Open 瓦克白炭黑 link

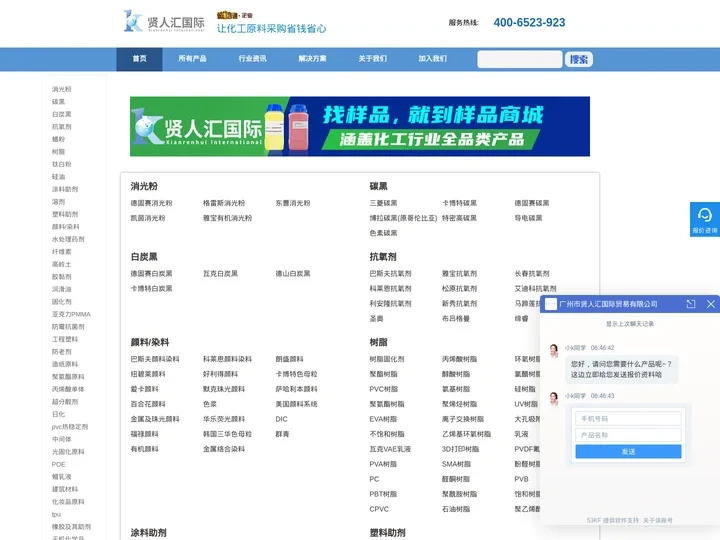pos(220,274)
